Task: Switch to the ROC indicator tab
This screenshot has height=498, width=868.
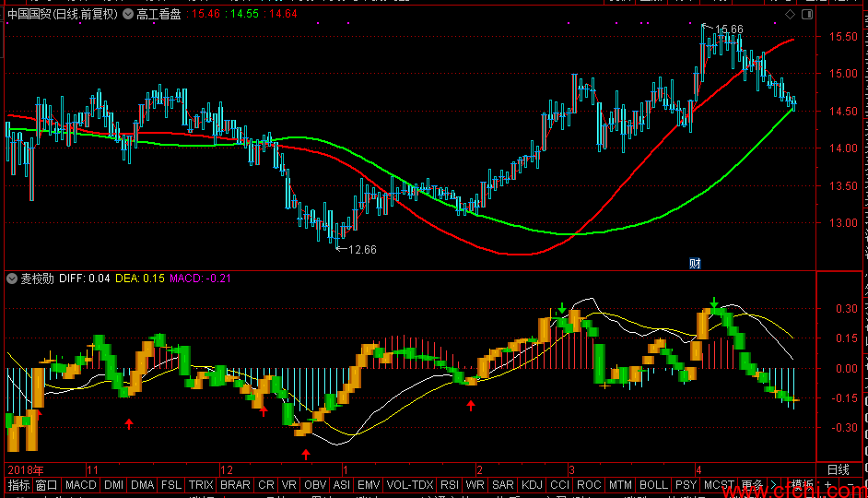Action: click(589, 485)
